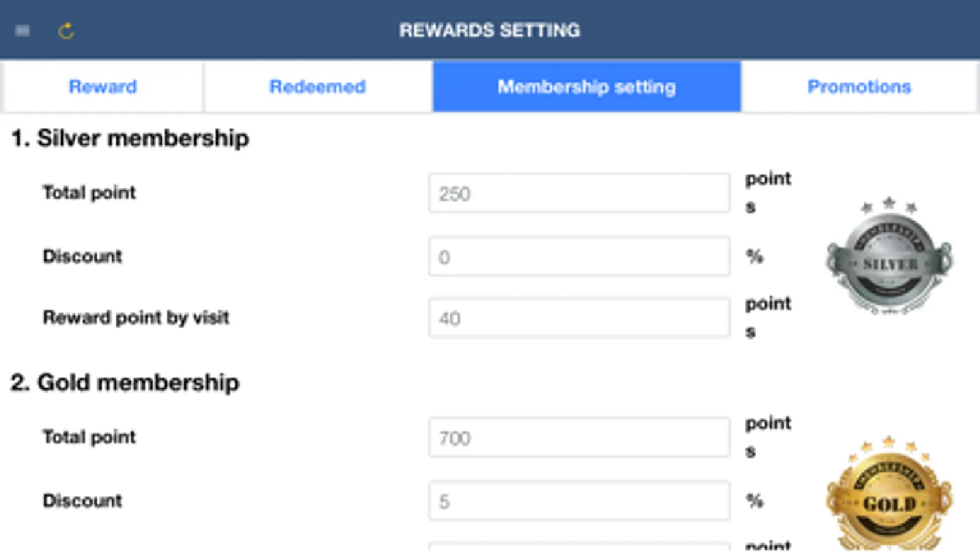Click the "Reward point by visit" label
The image size is (980, 552).
135,318
